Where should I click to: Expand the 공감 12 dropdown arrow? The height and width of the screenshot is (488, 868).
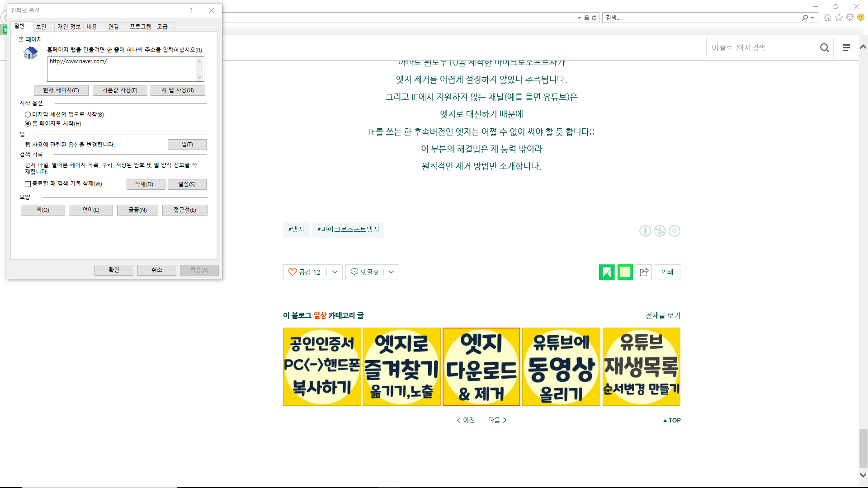click(x=335, y=272)
